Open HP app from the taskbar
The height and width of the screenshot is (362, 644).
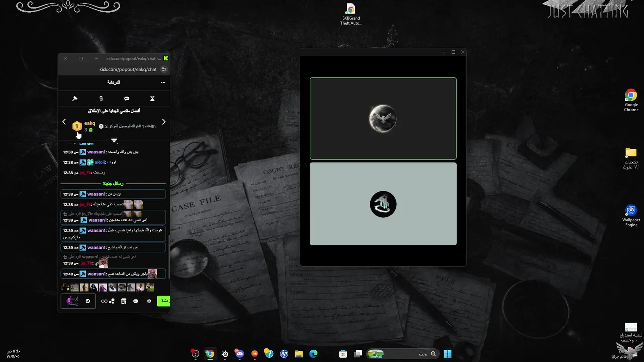pos(284,354)
